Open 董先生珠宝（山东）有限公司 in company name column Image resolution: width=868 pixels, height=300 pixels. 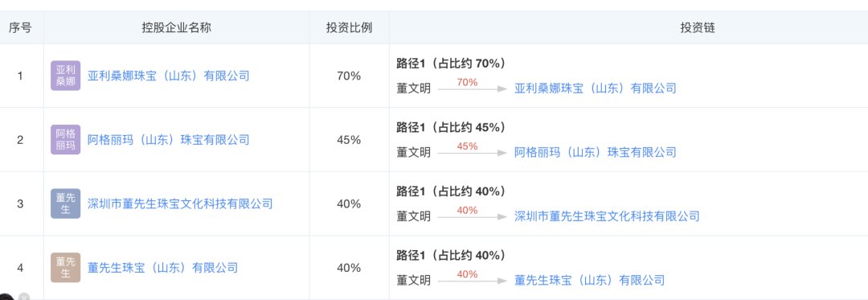(162, 268)
